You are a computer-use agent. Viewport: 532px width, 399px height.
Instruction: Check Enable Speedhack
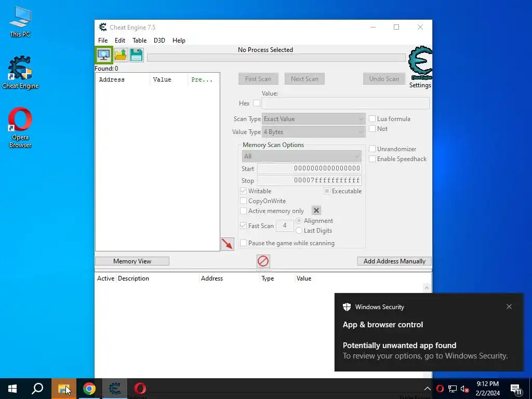(372, 159)
